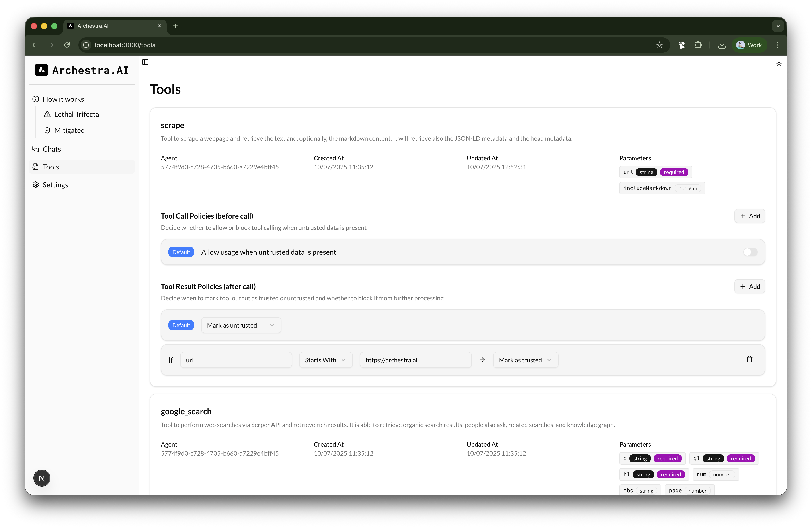The height and width of the screenshot is (528, 812).
Task: Add a new Tool Call Policy
Action: pos(749,216)
